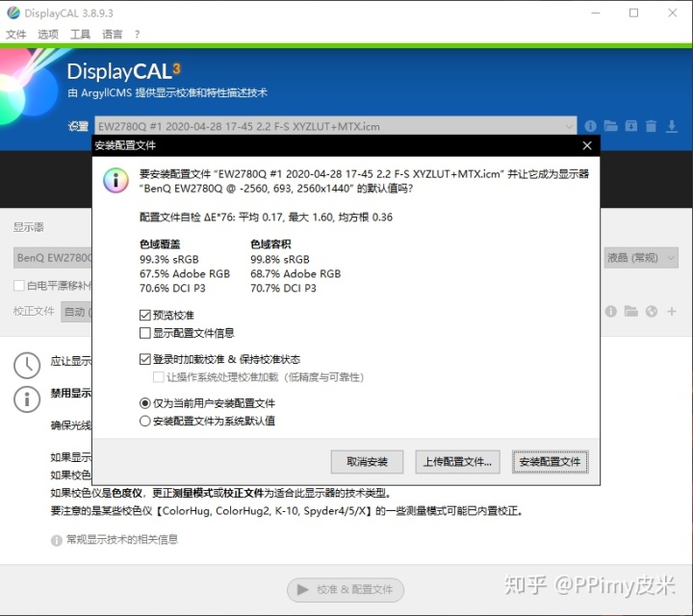This screenshot has height=616, width=693.
Task: Click the 安装配置文件 dialog title
Action: 125,145
